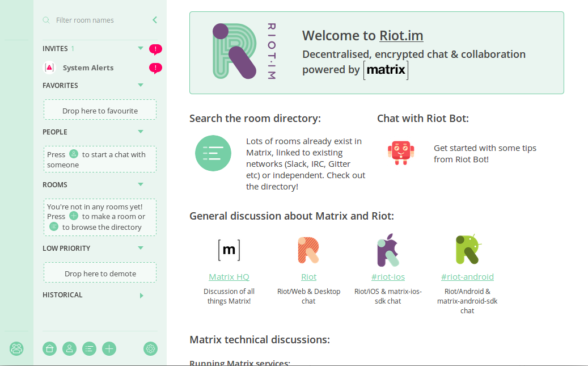Open the room directory icon in the bottom toolbar

(89, 348)
